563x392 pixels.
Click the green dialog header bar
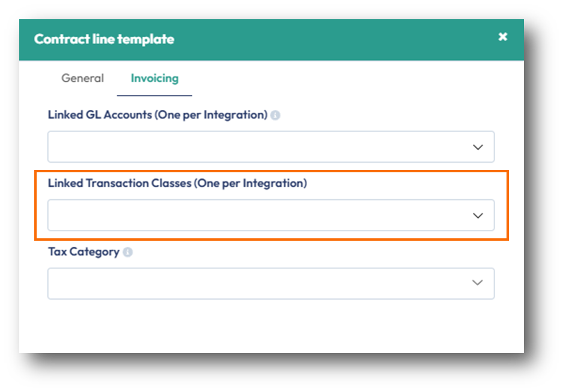[x=330, y=40]
